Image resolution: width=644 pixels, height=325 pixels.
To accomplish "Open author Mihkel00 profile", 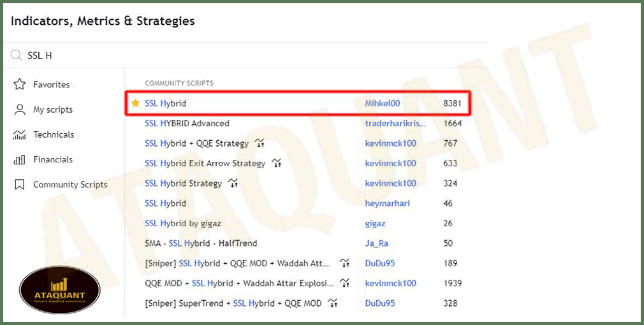I will point(383,103).
